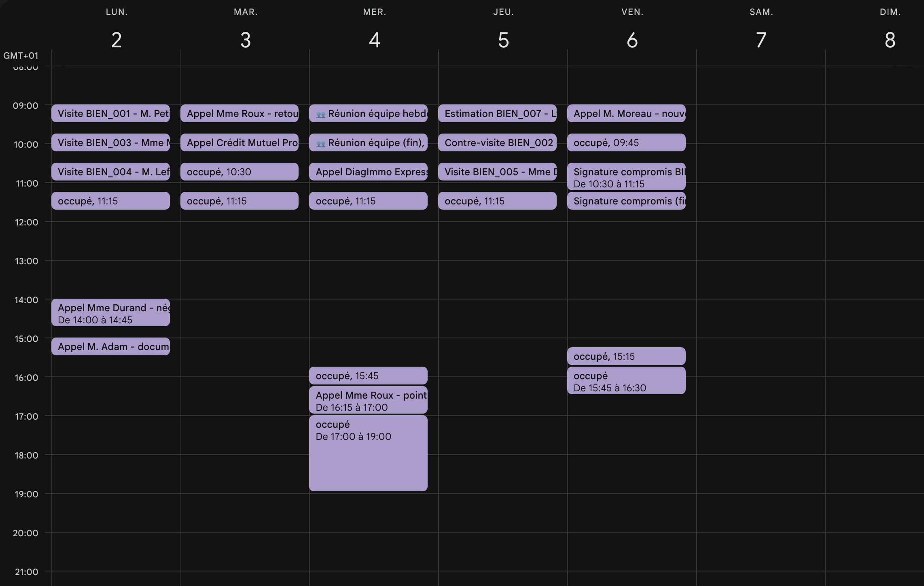This screenshot has height=586, width=924.
Task: Open Wednesday occupé 17:00 to 19:00 block
Action: point(368,453)
